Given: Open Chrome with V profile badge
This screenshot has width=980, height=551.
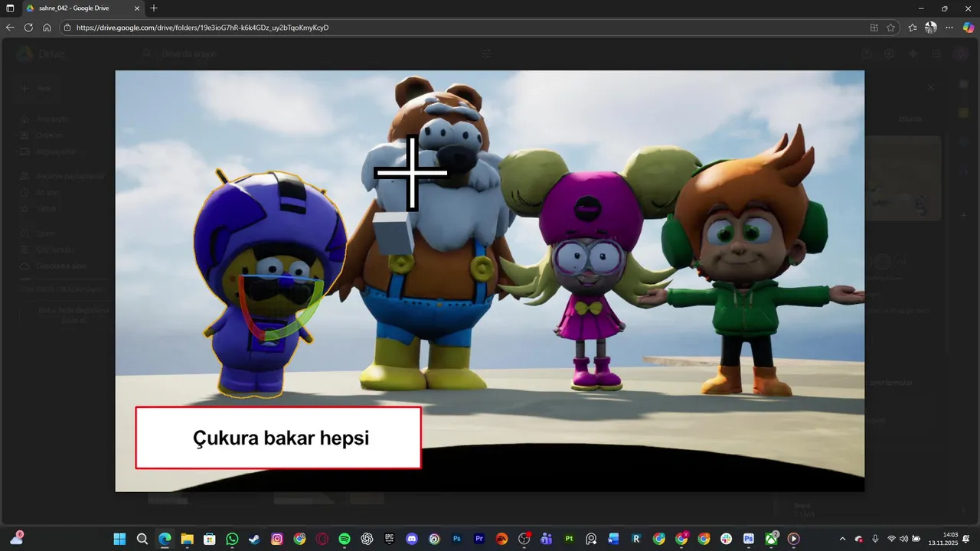Looking at the screenshot, I should (681, 539).
